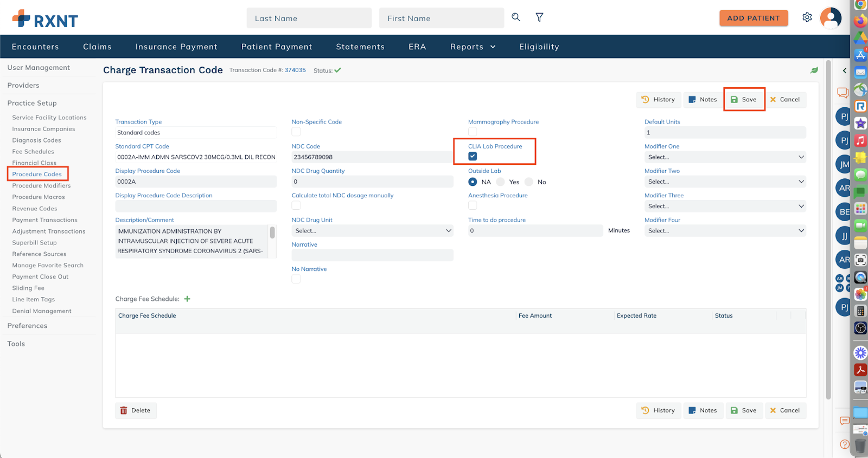Screen dimensions: 868x458
Task: Open the Procedure Codes sidebar link
Action: tap(37, 174)
